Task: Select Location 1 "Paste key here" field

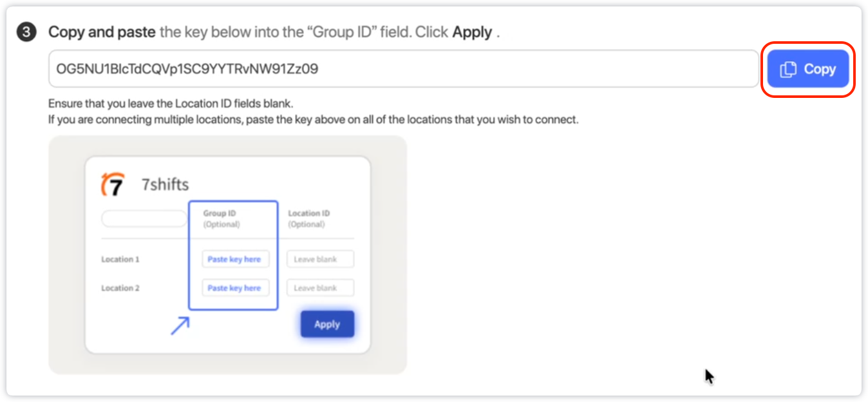Action: [234, 259]
